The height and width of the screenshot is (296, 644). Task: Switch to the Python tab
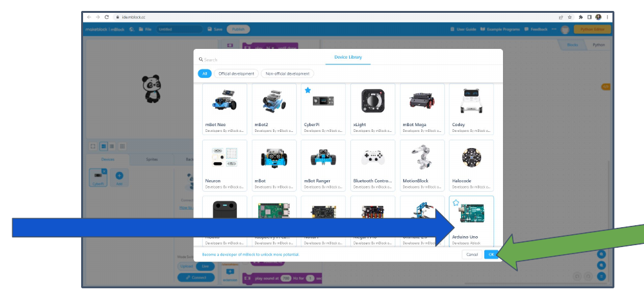[x=598, y=45]
